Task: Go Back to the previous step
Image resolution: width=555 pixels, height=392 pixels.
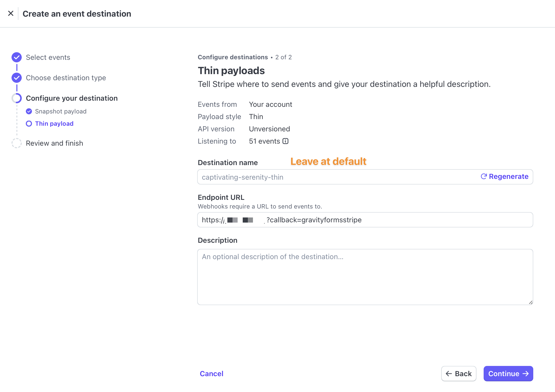Action: 459,374
